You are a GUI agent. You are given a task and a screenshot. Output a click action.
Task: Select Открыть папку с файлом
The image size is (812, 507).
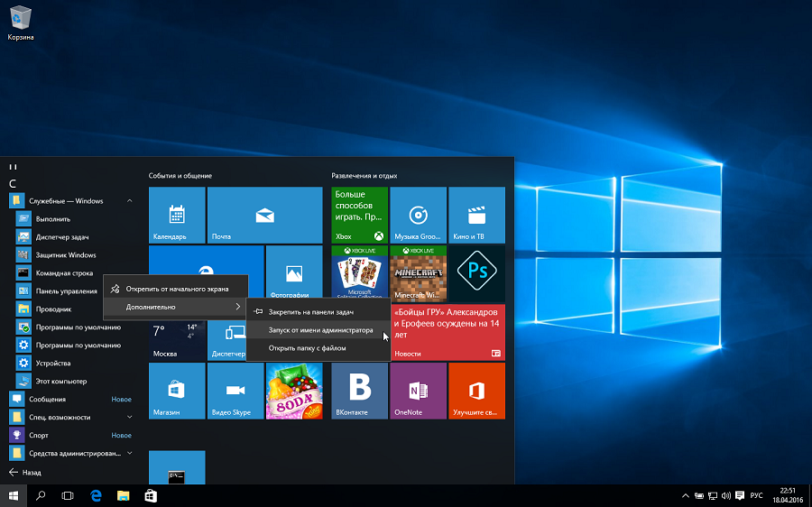pos(307,347)
